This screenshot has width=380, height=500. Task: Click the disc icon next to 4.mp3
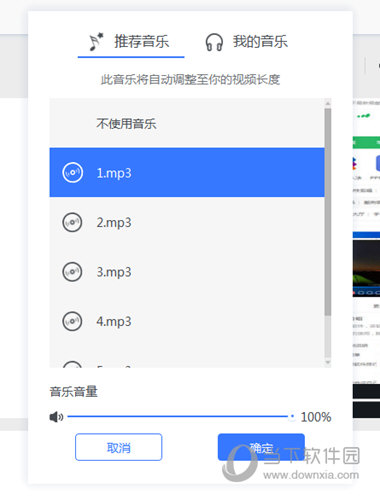[72, 321]
